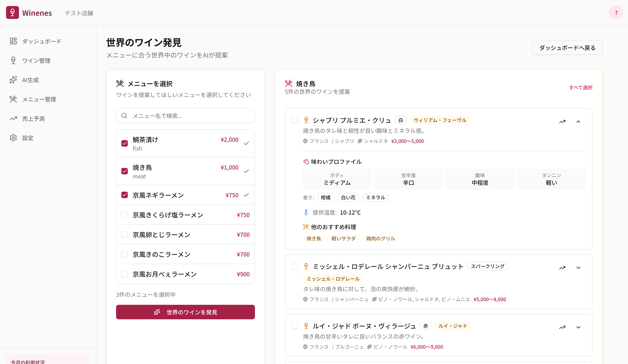Go to 売上予測 in the sidebar
The width and height of the screenshot is (628, 364).
click(x=33, y=119)
